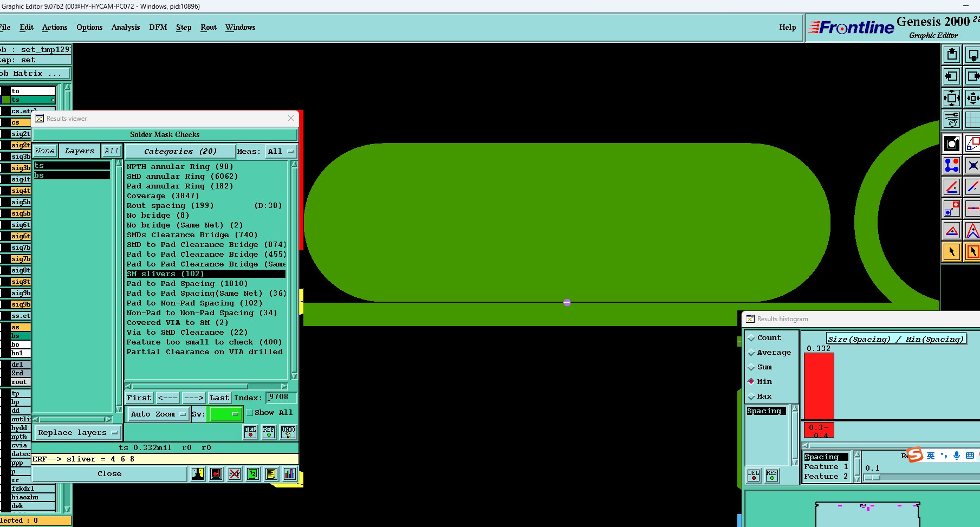Go to next result with right arrow button
The image size is (980, 527).
(193, 398)
